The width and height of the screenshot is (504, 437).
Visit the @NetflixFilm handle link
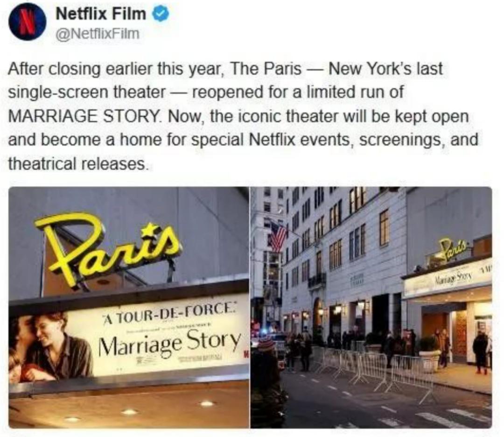(98, 34)
